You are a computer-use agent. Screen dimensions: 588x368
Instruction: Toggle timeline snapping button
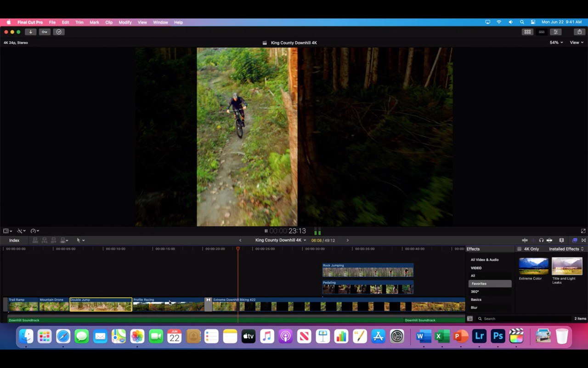(549, 240)
